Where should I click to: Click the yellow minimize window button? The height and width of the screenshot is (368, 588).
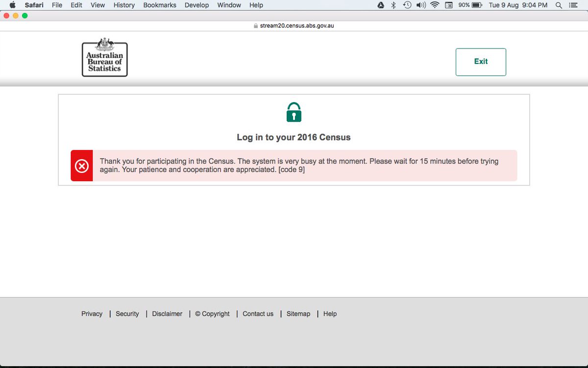16,16
